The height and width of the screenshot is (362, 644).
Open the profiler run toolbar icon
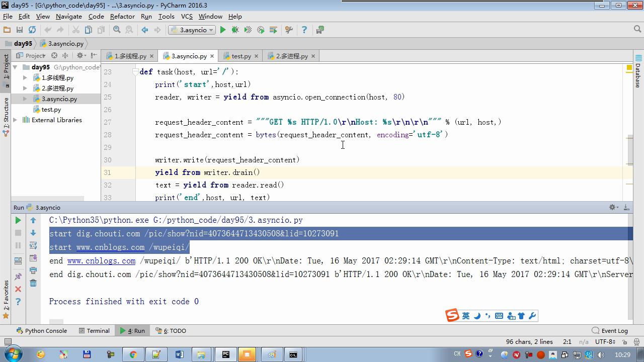coord(261,30)
